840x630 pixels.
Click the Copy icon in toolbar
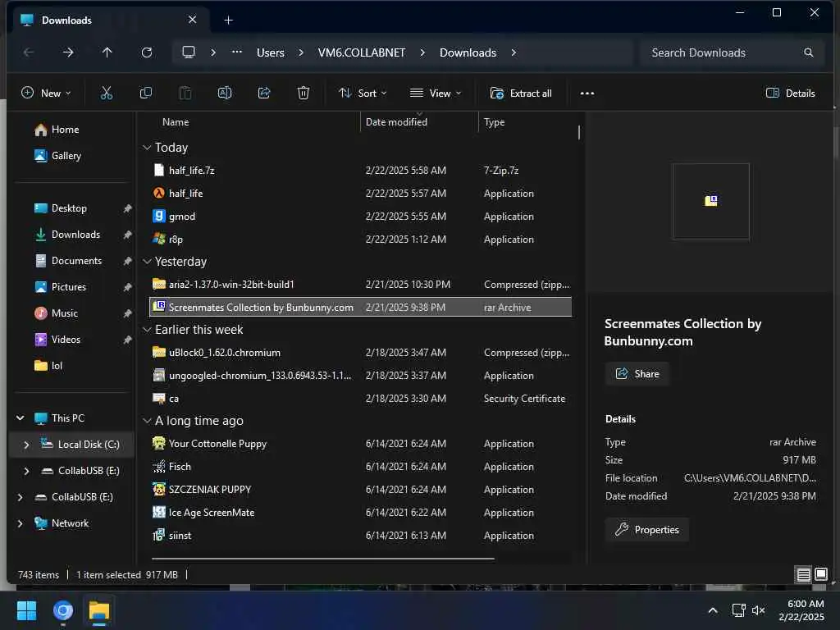146,94
